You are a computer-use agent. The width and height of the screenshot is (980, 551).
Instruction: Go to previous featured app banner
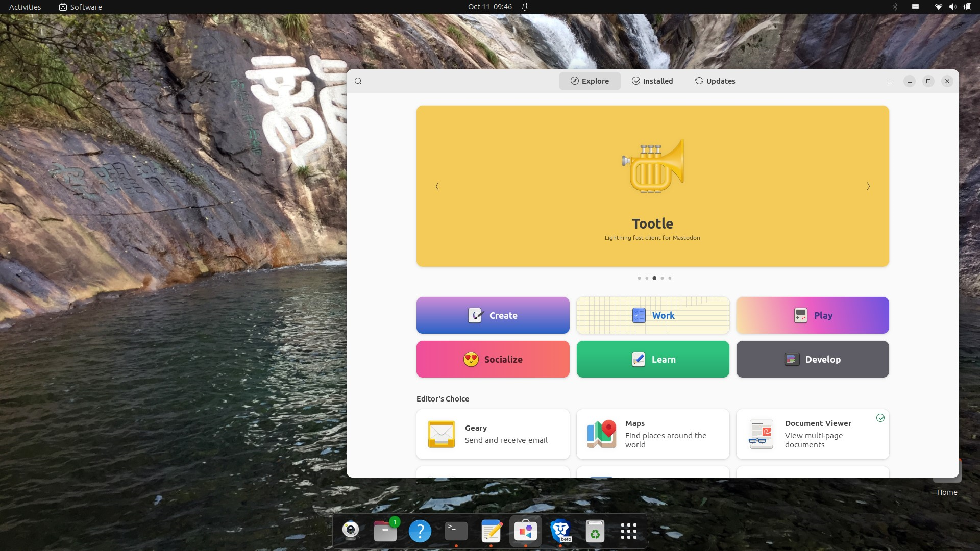click(x=437, y=186)
